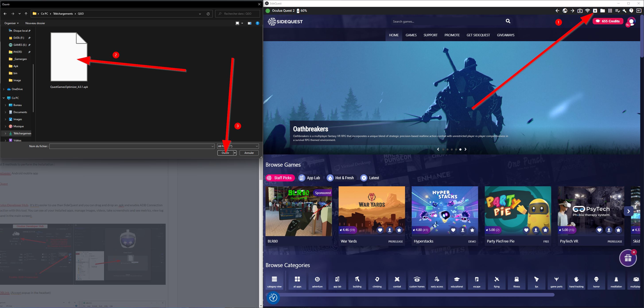Open the user profile avatar
This screenshot has width=644, height=308.
tap(632, 21)
